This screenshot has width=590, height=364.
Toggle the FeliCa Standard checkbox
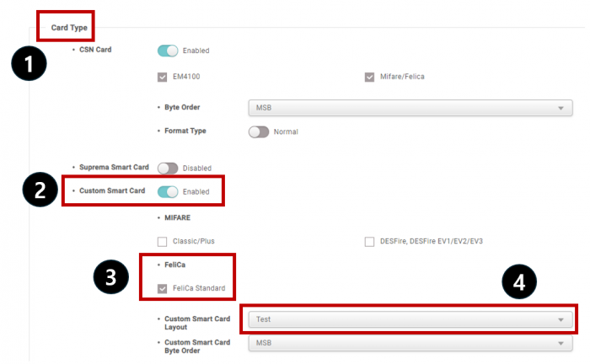(163, 289)
